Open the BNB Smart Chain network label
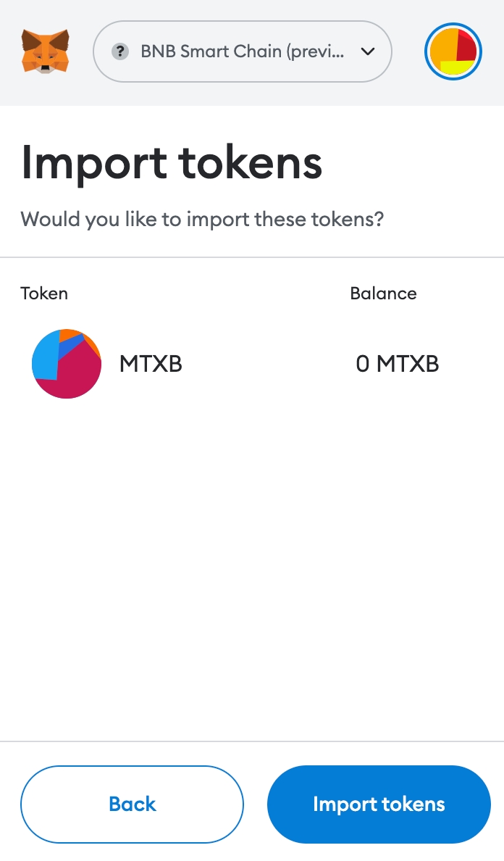504x861 pixels. (242, 51)
